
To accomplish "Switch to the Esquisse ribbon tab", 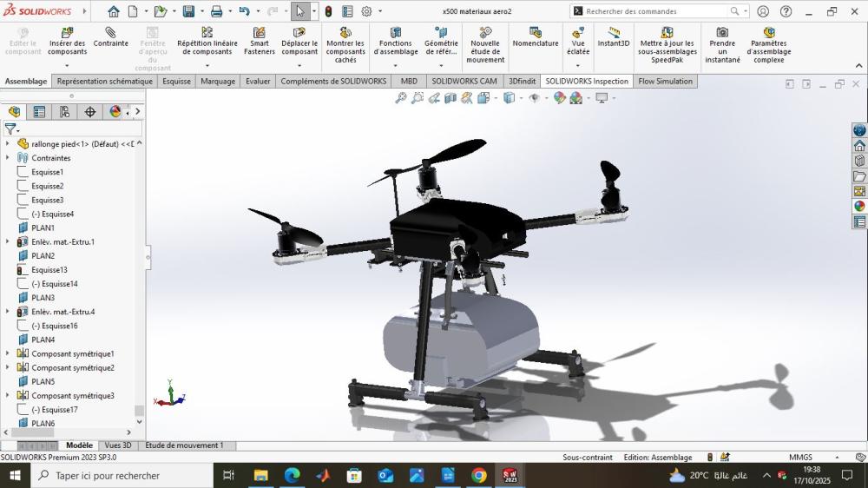I will coord(176,82).
